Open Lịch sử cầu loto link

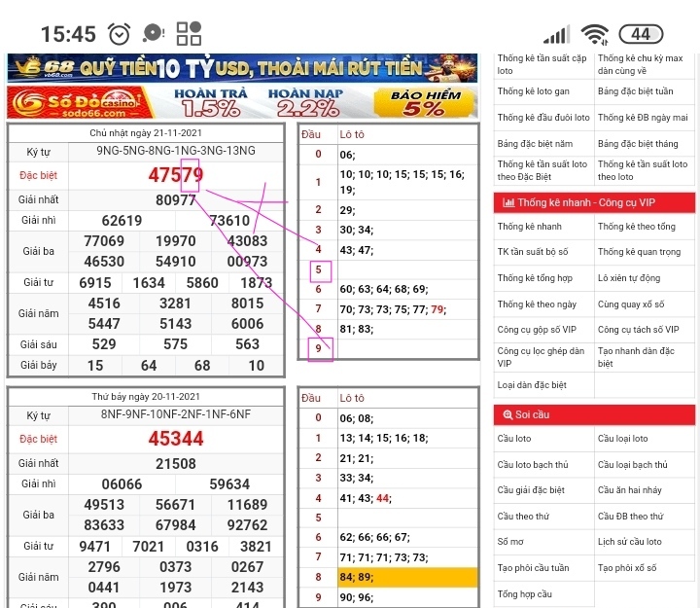pos(630,542)
